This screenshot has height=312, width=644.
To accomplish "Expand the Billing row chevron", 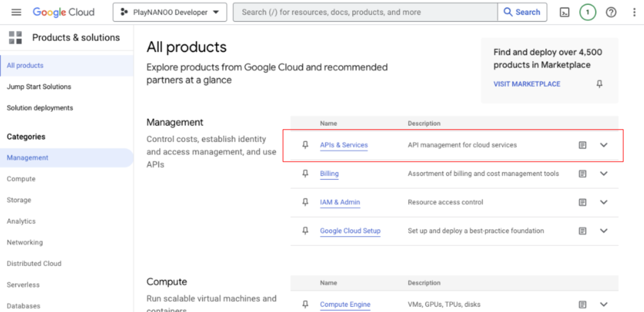I will (603, 174).
